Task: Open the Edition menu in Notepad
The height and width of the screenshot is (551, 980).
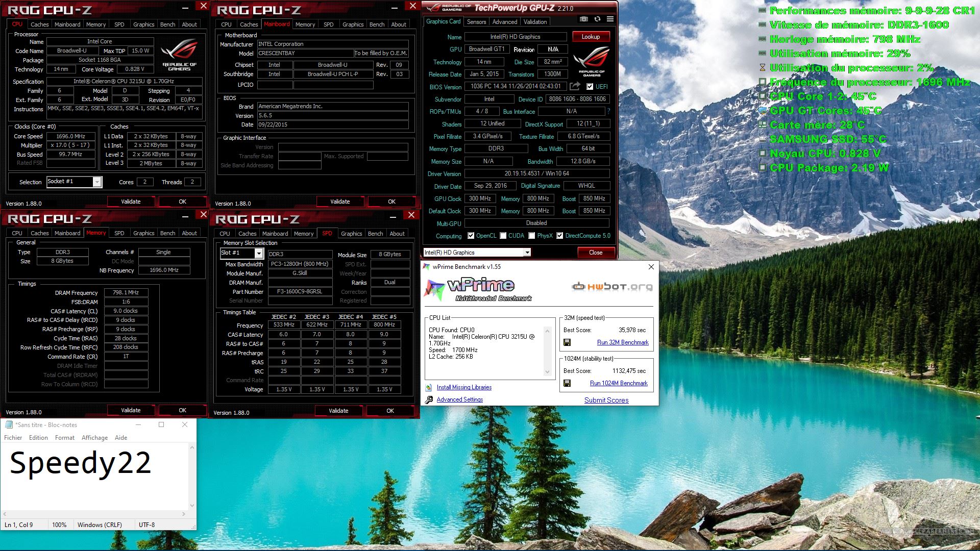Action: point(38,438)
